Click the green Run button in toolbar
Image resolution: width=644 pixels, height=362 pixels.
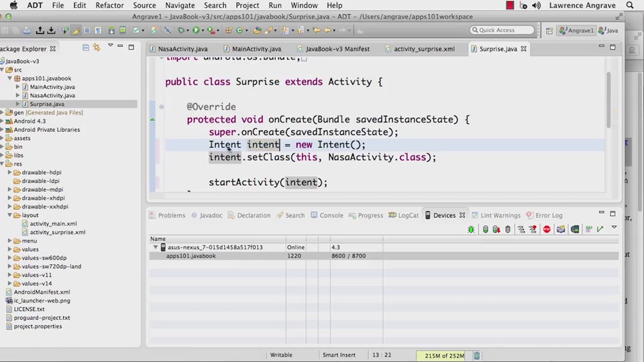pos(196,30)
